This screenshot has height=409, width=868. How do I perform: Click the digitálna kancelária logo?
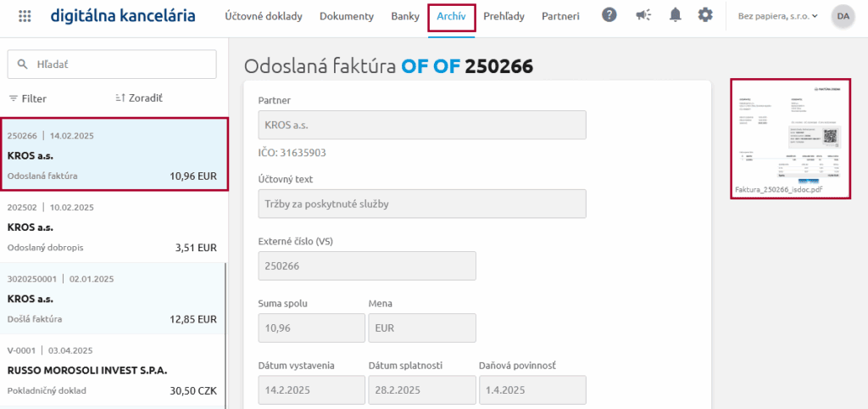[123, 16]
